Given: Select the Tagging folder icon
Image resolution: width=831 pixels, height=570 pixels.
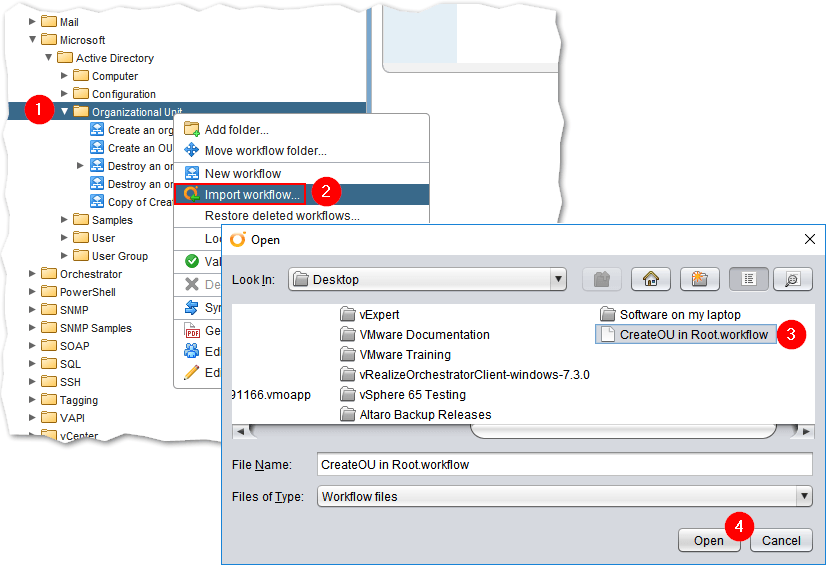Looking at the screenshot, I should tap(49, 399).
